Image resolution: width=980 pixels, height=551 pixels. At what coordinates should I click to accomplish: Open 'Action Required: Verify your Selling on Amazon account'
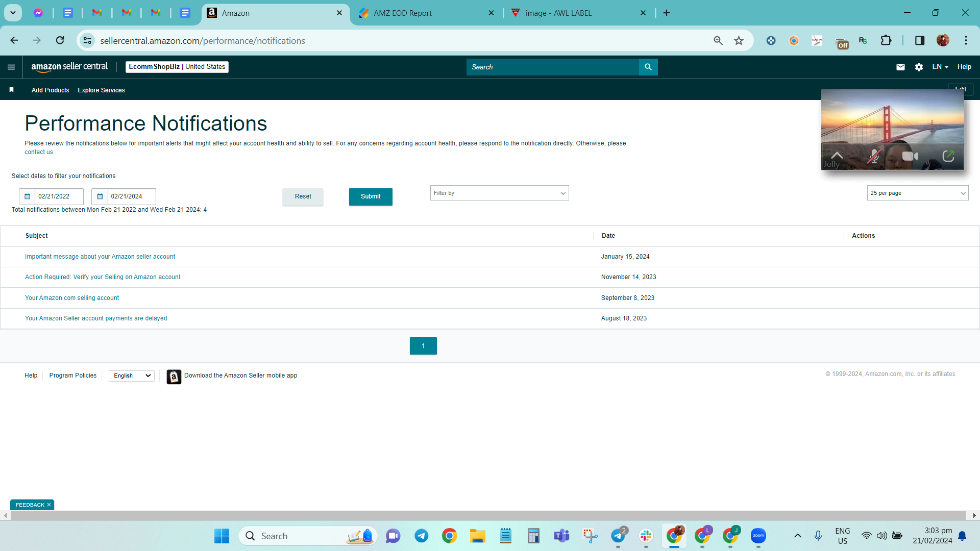(103, 277)
